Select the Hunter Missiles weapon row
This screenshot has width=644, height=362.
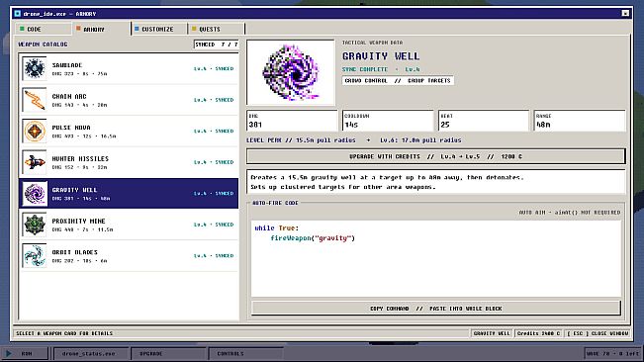pyautogui.click(x=129, y=162)
